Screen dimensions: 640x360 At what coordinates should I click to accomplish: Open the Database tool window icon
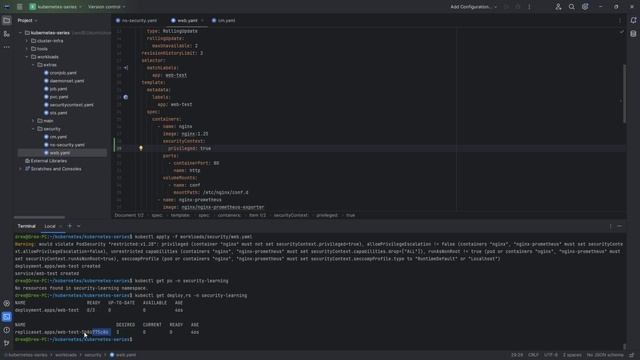(633, 34)
